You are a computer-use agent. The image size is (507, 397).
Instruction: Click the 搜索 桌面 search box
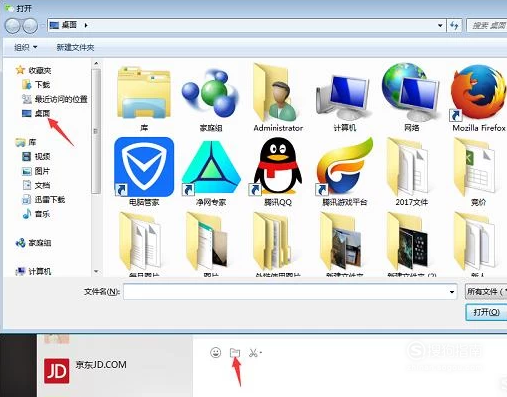487,25
